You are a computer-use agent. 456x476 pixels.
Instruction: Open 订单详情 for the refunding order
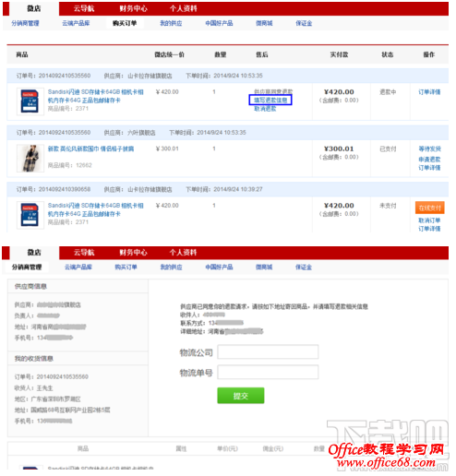(x=429, y=92)
